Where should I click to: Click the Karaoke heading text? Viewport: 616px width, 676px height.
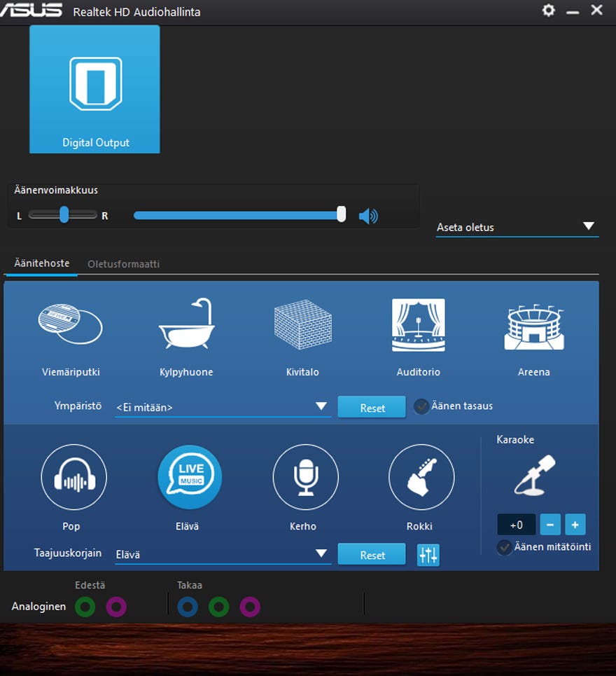pyautogui.click(x=515, y=439)
